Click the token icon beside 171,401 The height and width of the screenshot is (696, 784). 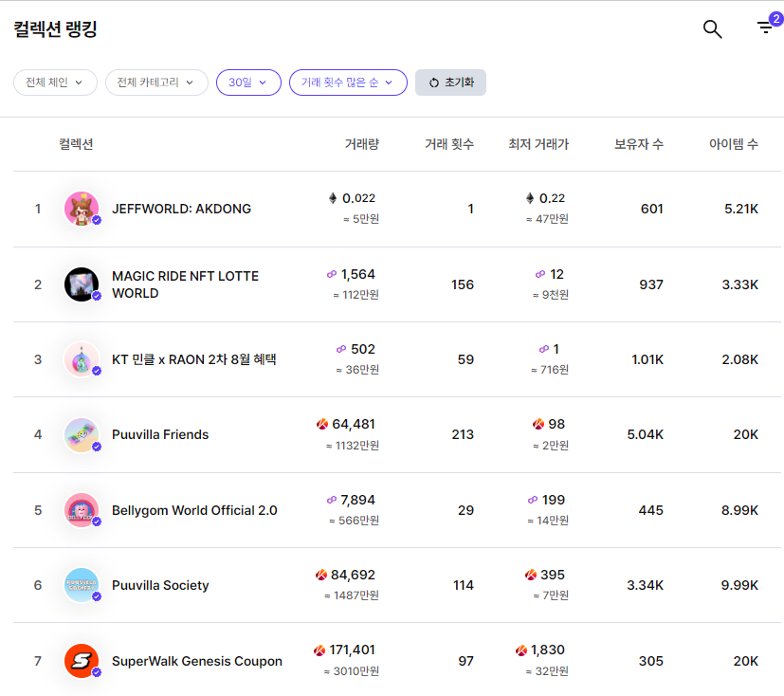click(x=319, y=650)
